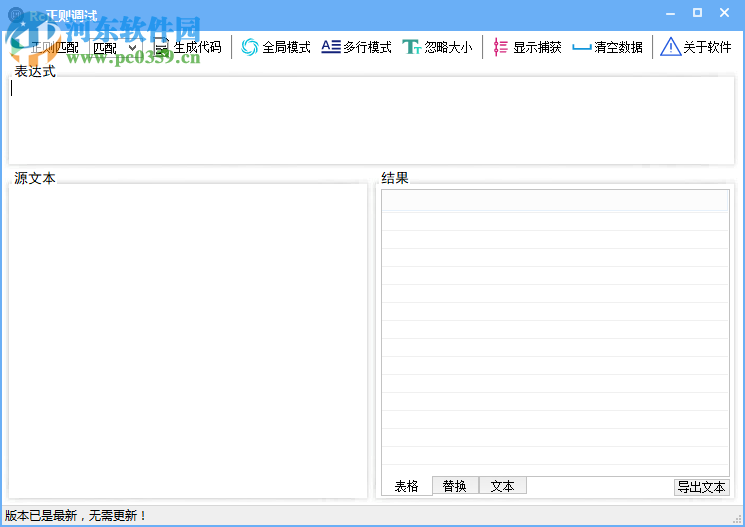Toggle 多行模式 multiline mode
Image resolution: width=745 pixels, height=527 pixels.
(x=356, y=47)
